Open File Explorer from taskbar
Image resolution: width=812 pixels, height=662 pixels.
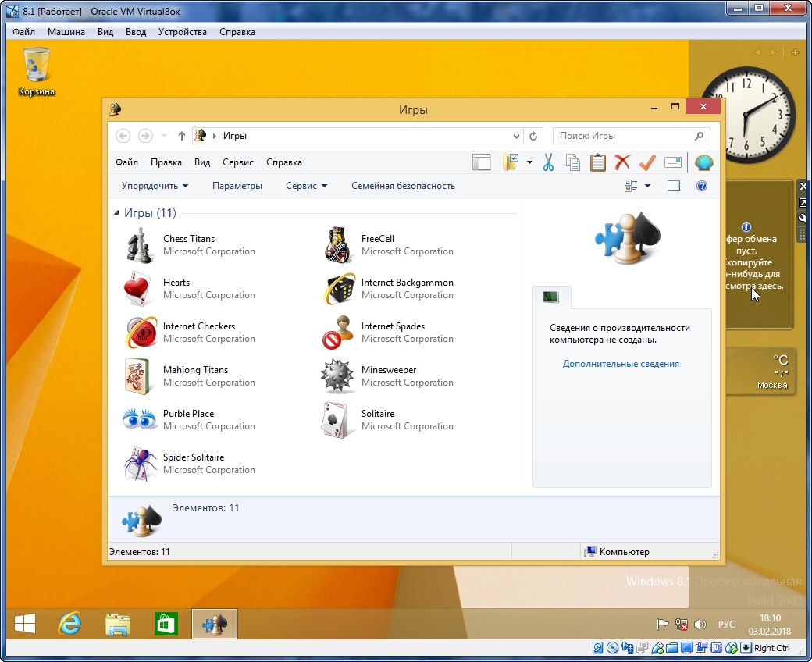coord(118,624)
